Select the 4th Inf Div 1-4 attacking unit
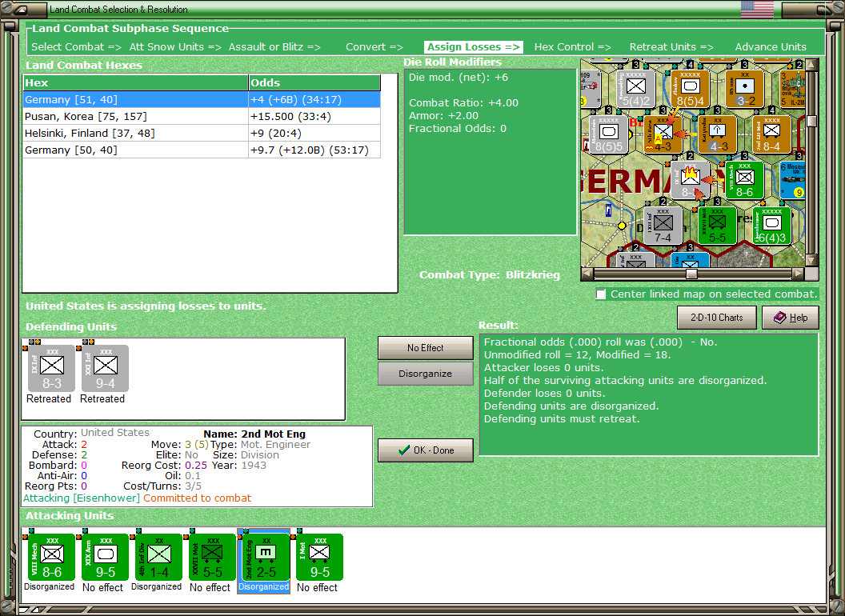 coord(158,557)
